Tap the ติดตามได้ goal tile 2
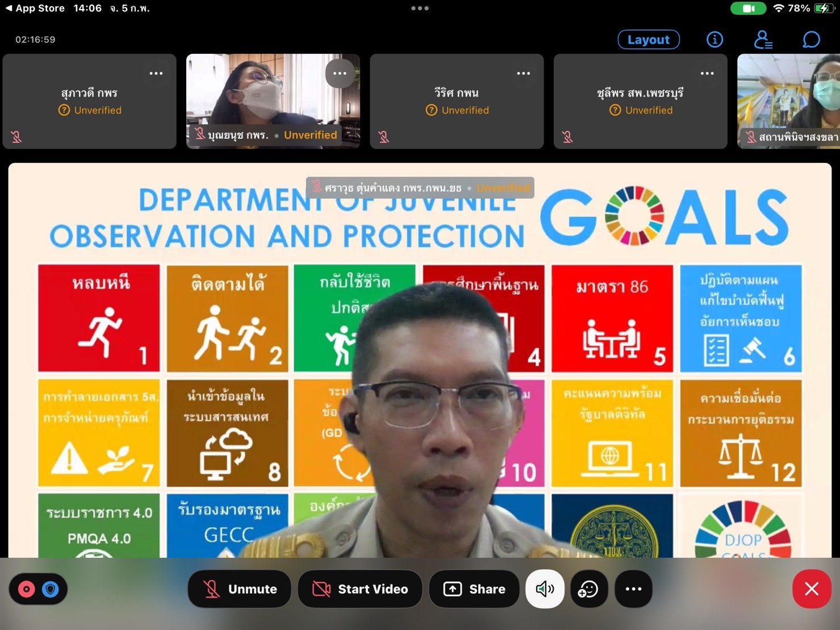Viewport: 840px width, 630px height. pos(227,318)
